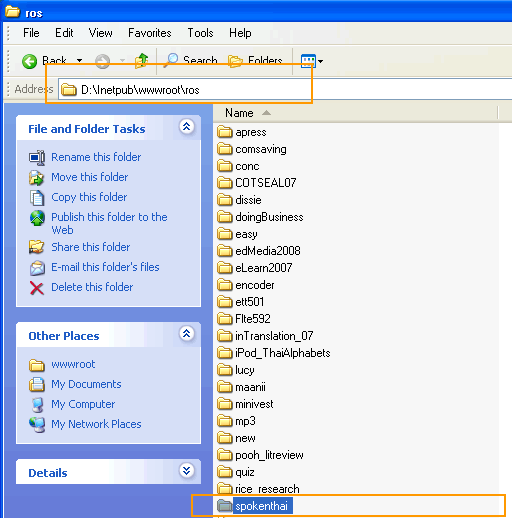Open the Views dropdown arrow

pos(321,61)
